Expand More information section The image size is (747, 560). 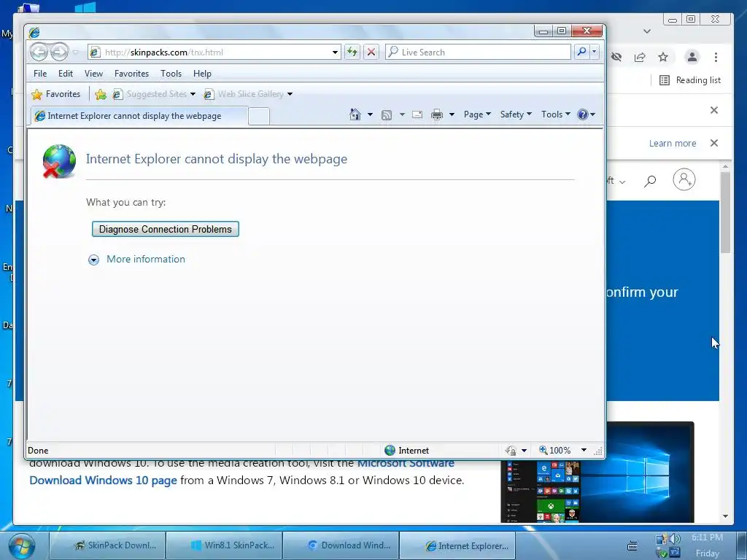point(94,260)
